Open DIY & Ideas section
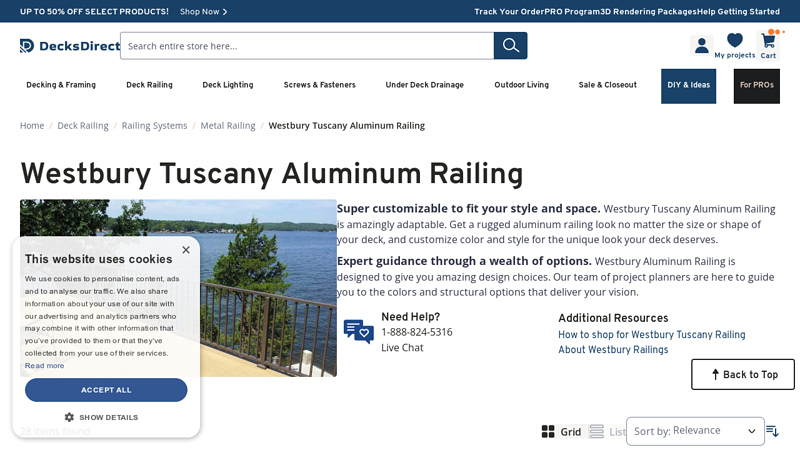 point(689,86)
